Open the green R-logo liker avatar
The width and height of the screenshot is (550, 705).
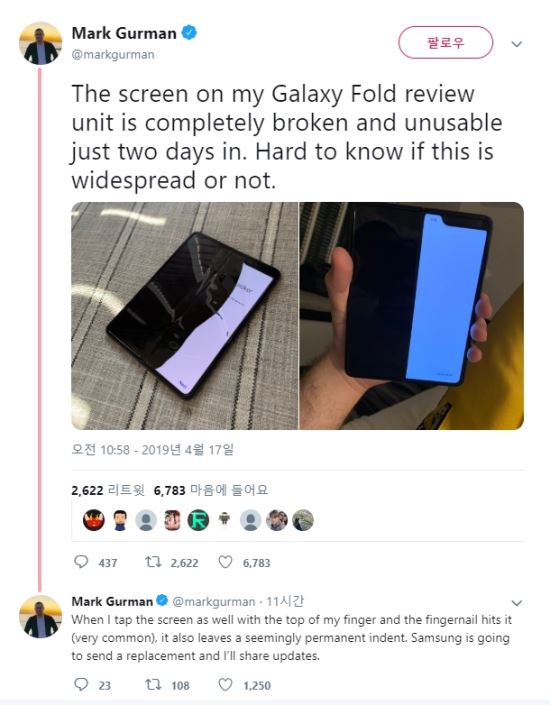coord(198,520)
